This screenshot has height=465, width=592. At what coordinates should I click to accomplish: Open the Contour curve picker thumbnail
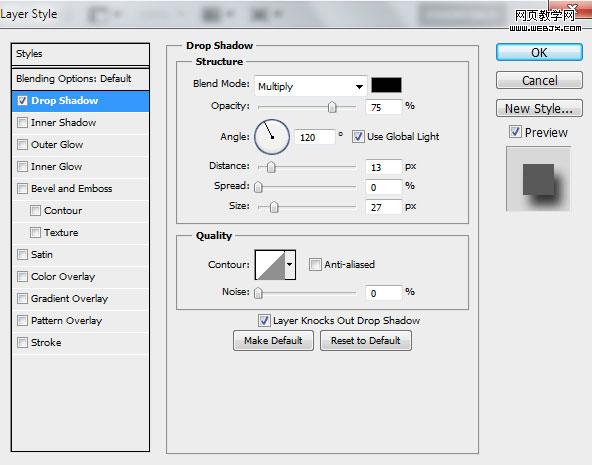(270, 265)
